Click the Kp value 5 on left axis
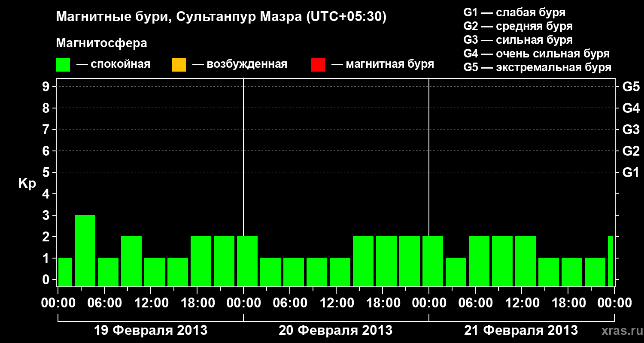 [x=47, y=172]
